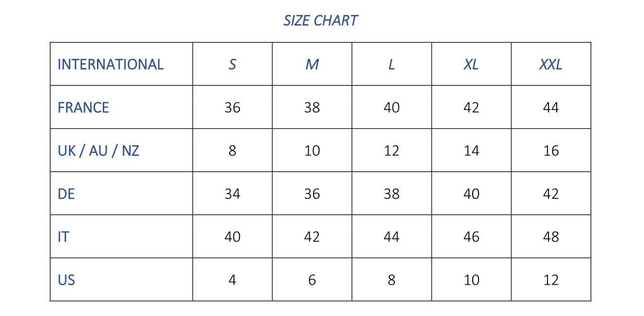The image size is (644, 316).
Task: Click IT size 48 cell
Action: pyautogui.click(x=551, y=237)
